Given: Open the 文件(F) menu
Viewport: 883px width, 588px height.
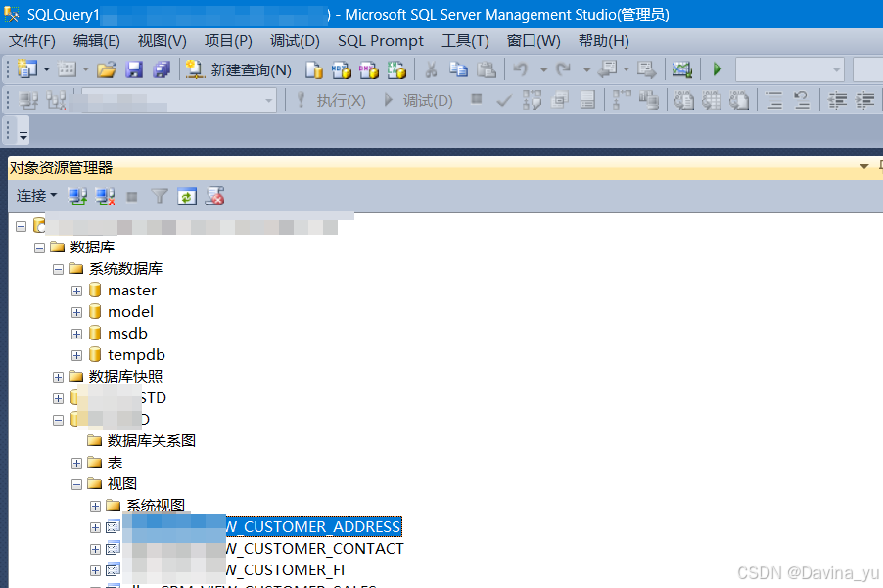Looking at the screenshot, I should tap(34, 41).
